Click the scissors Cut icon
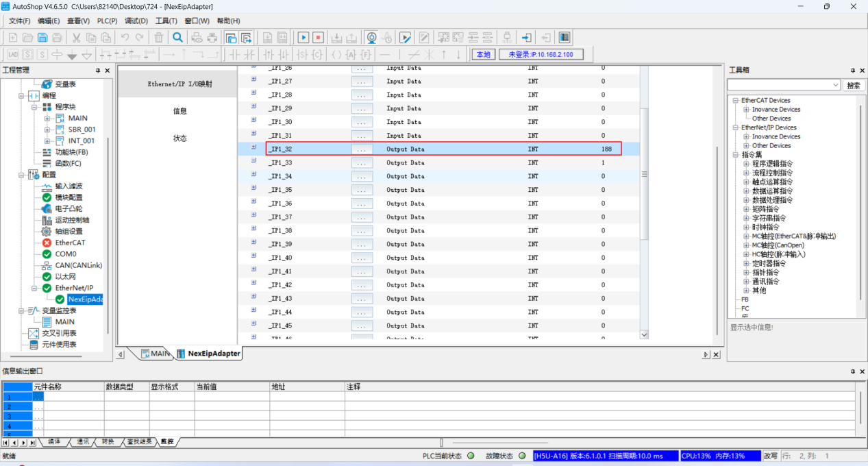 [x=76, y=38]
